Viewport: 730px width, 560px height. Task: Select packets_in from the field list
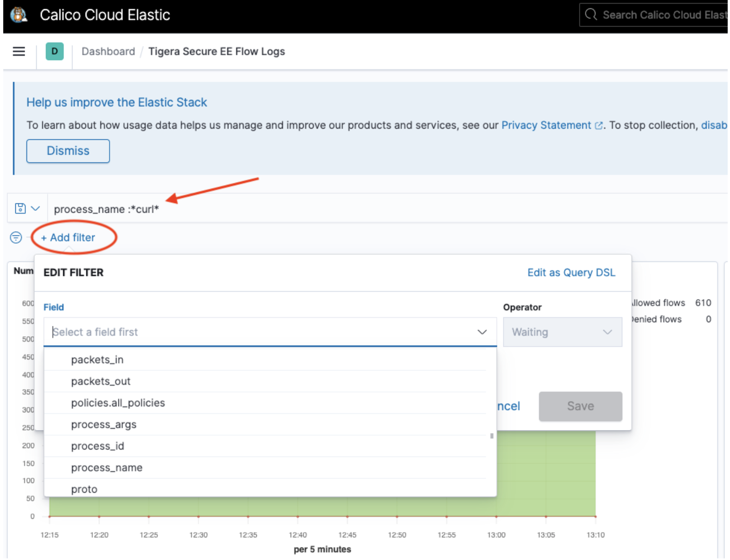pyautogui.click(x=97, y=359)
